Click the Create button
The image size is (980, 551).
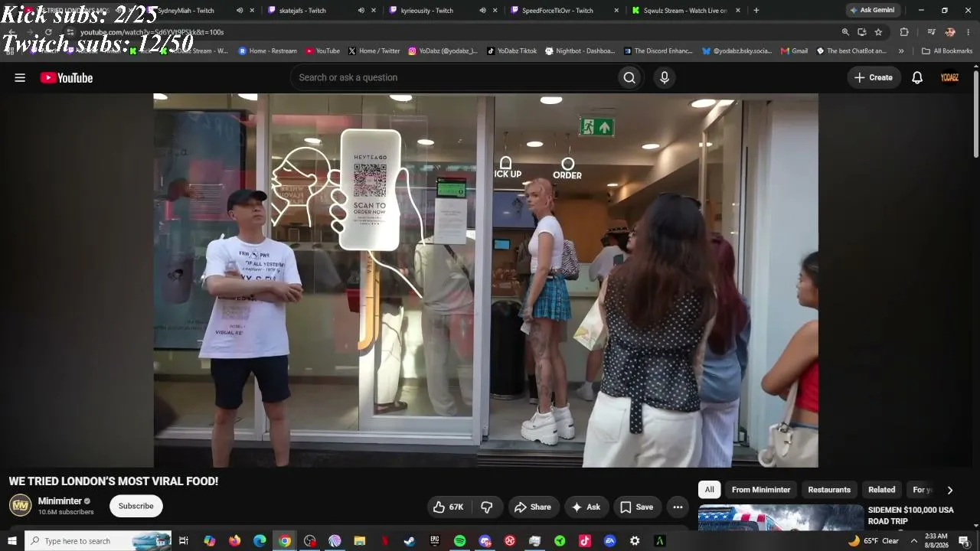tap(874, 77)
